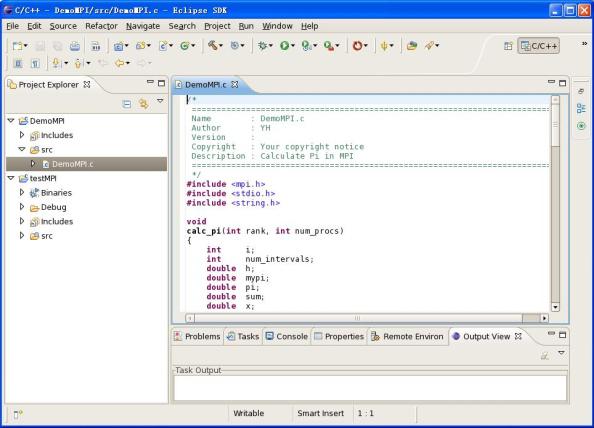594x428 pixels.
Task: Select the testMPI src folder
Action: tap(41, 236)
